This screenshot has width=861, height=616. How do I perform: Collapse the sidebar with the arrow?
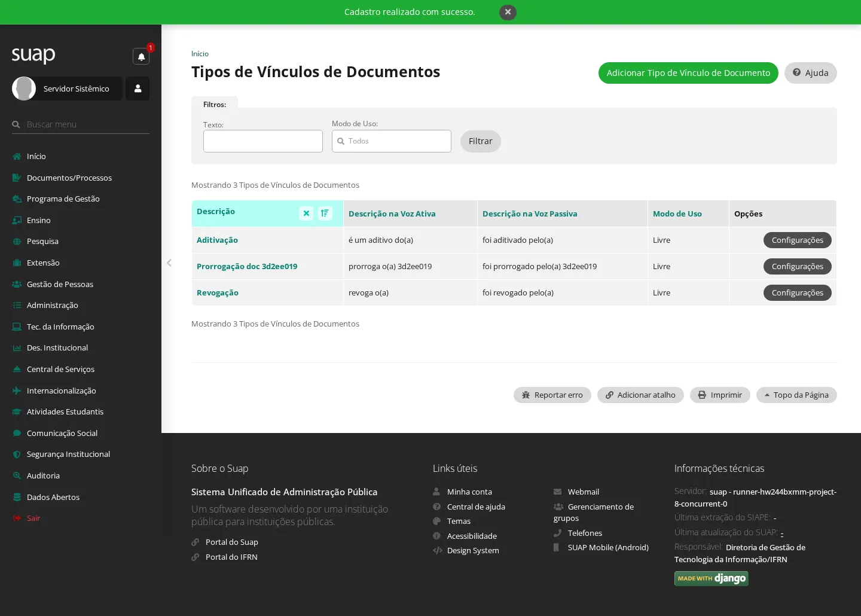(x=169, y=263)
